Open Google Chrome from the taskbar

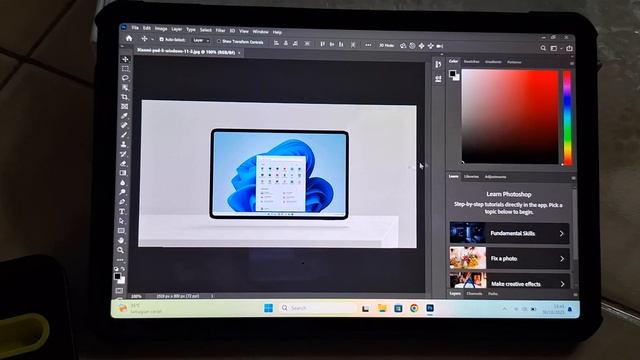click(414, 308)
